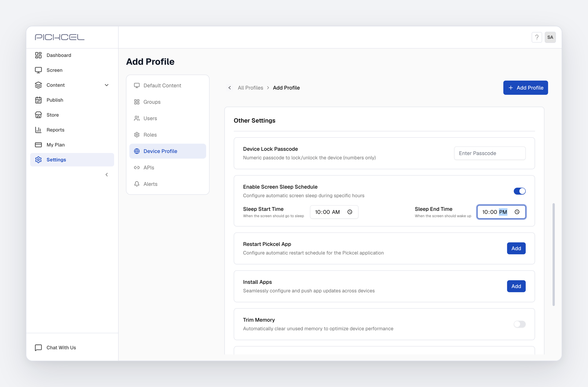Switch to Default Content settings tab

pyautogui.click(x=168, y=85)
